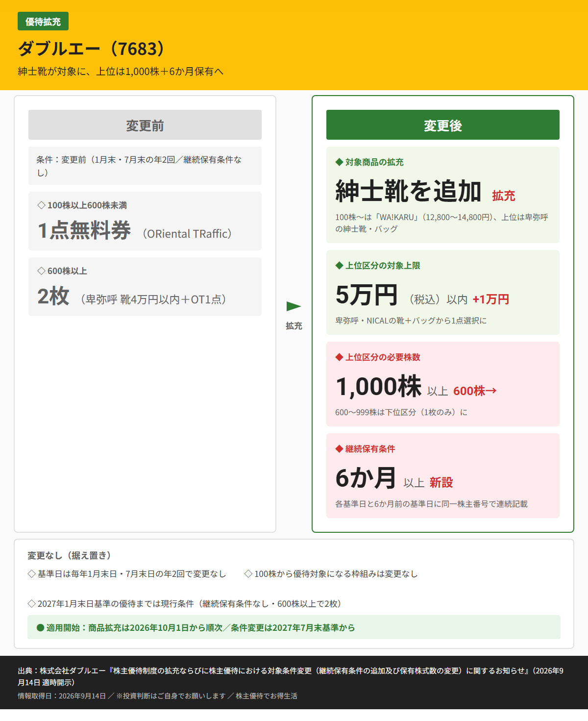Click the 5万円 value
588x721 pixels.
[367, 295]
